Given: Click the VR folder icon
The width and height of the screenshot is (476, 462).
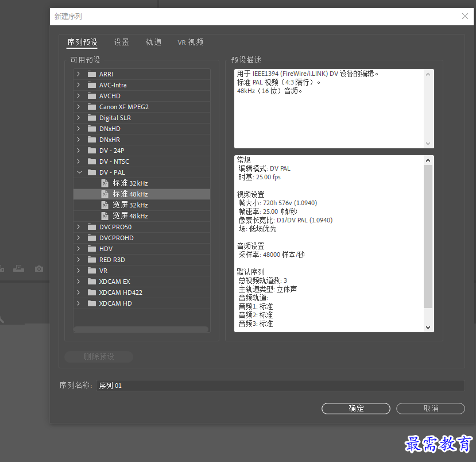Looking at the screenshot, I should click(x=92, y=271).
